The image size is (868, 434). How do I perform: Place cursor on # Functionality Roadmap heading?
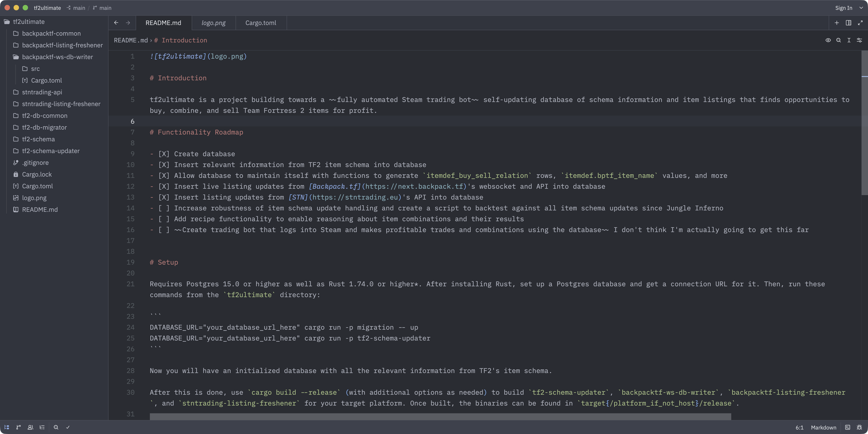[197, 132]
